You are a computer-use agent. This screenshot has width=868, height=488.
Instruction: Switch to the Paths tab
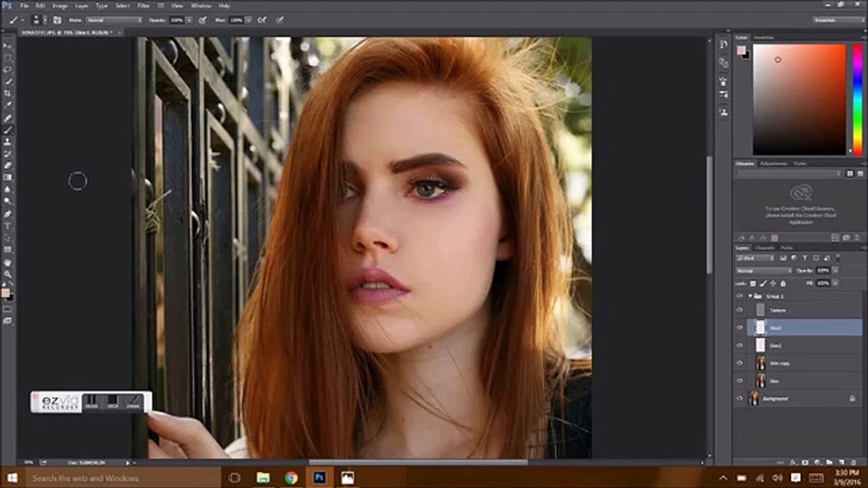787,247
